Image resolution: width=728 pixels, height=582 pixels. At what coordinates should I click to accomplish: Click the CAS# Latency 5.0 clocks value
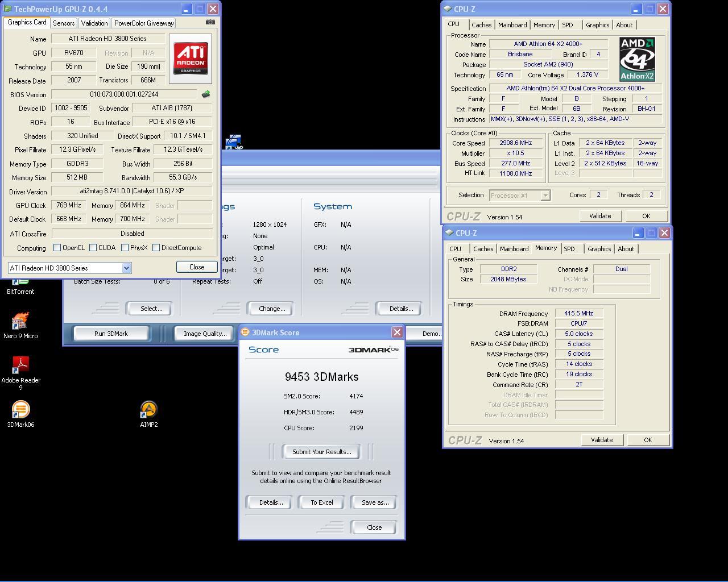coord(579,334)
